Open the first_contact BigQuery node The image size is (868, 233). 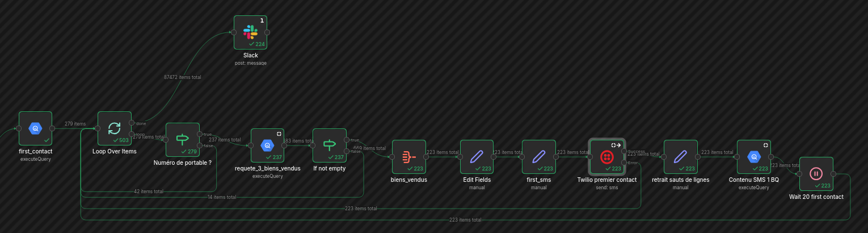(x=35, y=128)
